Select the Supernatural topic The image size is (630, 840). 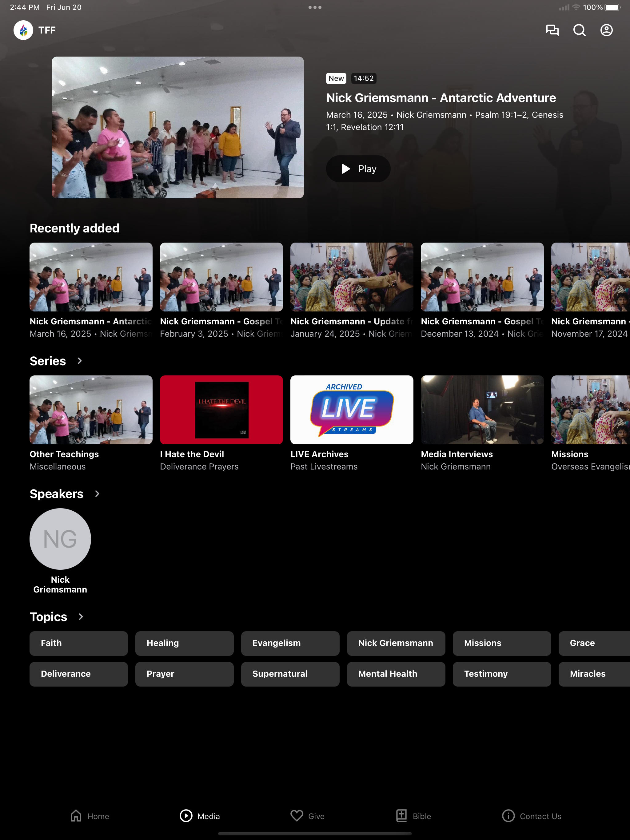click(290, 674)
